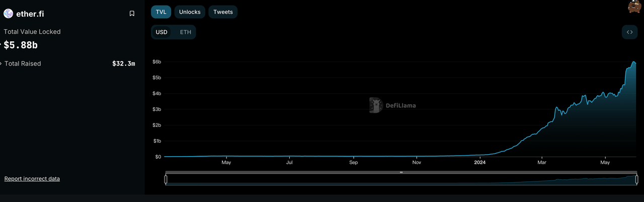Bookmark the ether.fi protocol
This screenshot has width=644, height=202.
[132, 14]
